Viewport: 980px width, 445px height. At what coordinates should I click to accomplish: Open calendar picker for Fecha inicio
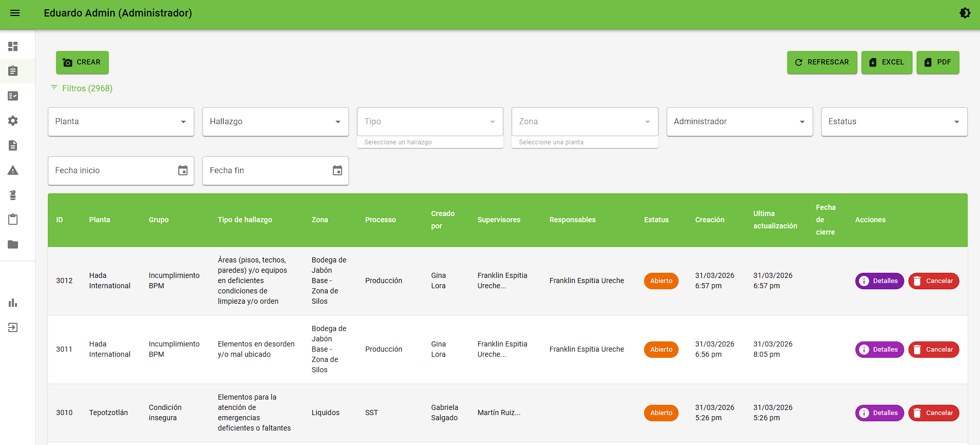click(x=183, y=171)
